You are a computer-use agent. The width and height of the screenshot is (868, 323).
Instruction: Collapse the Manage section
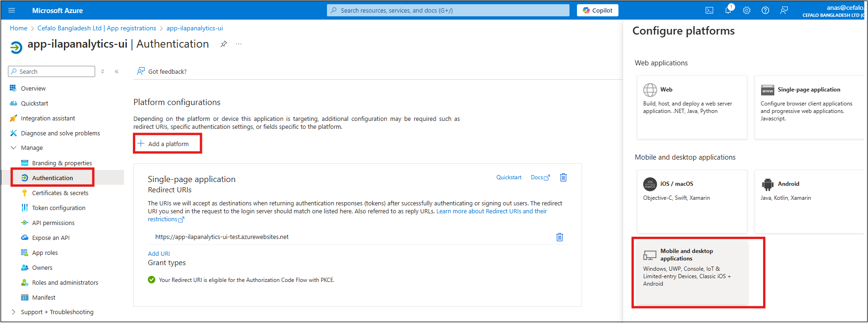(13, 147)
